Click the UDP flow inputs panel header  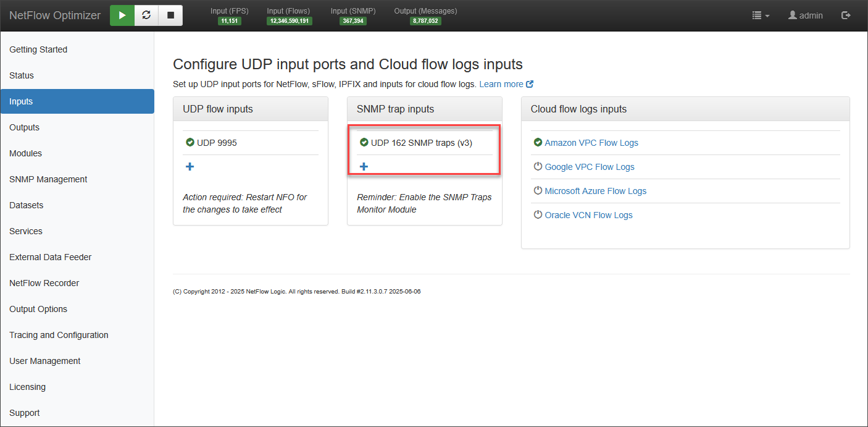pyautogui.click(x=251, y=109)
